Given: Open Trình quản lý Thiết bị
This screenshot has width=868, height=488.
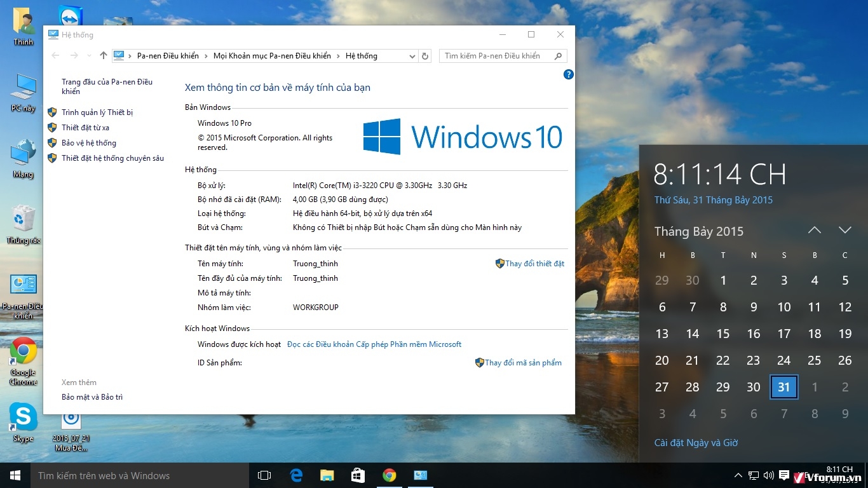Looking at the screenshot, I should (97, 112).
